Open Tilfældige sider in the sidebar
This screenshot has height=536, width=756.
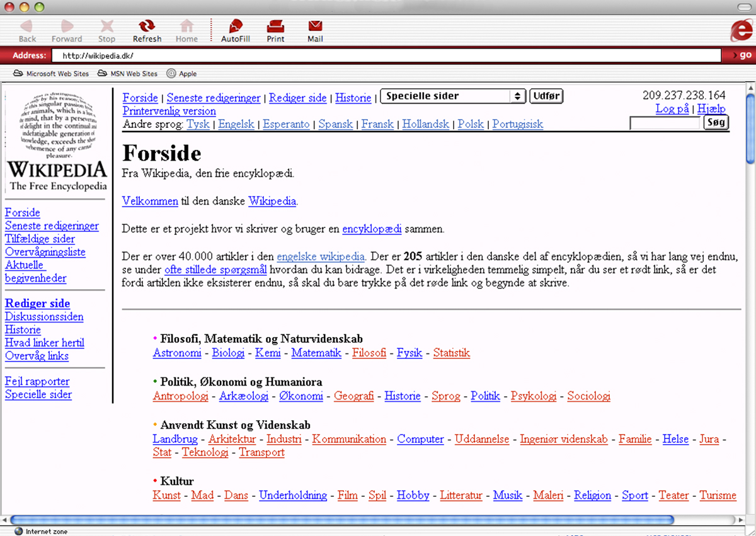click(x=40, y=239)
